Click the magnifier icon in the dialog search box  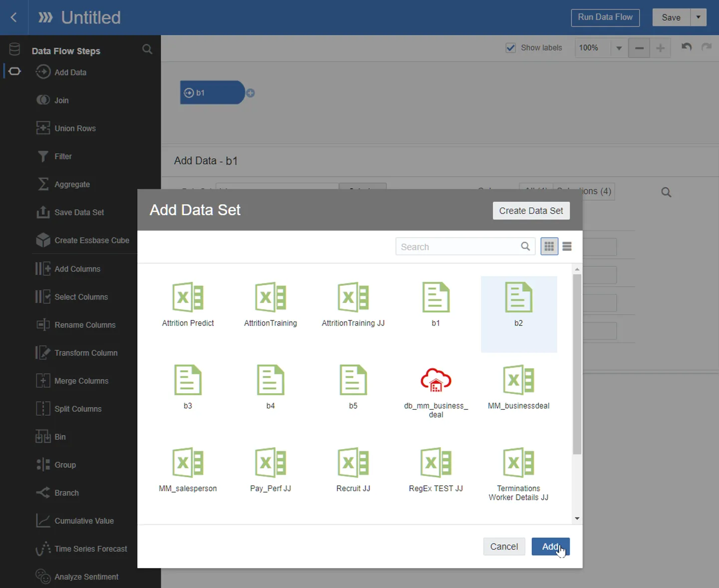(525, 246)
